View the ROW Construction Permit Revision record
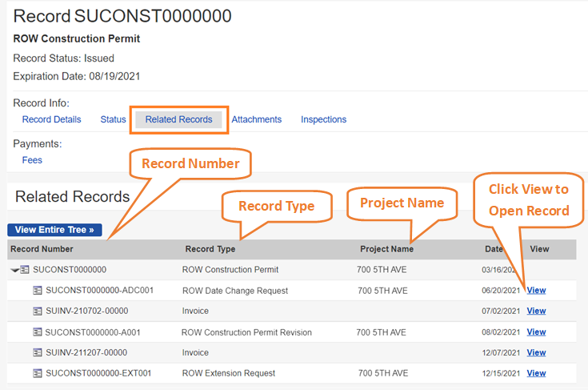Screen dimensions: 588x390 click(536, 332)
